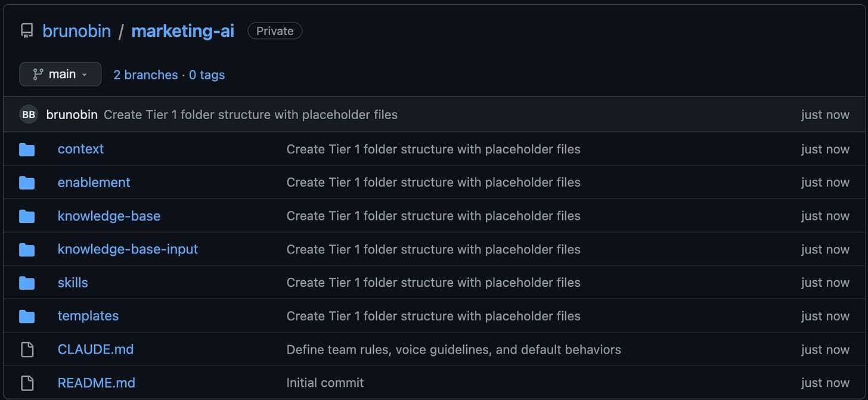Click the folder icon next to enablement

pos(27,182)
